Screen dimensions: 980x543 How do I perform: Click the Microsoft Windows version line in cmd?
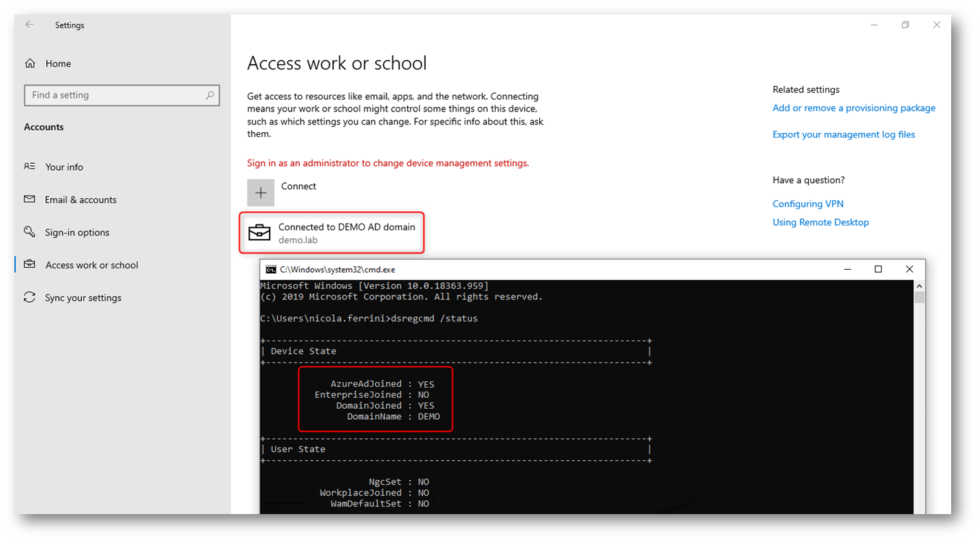click(375, 286)
